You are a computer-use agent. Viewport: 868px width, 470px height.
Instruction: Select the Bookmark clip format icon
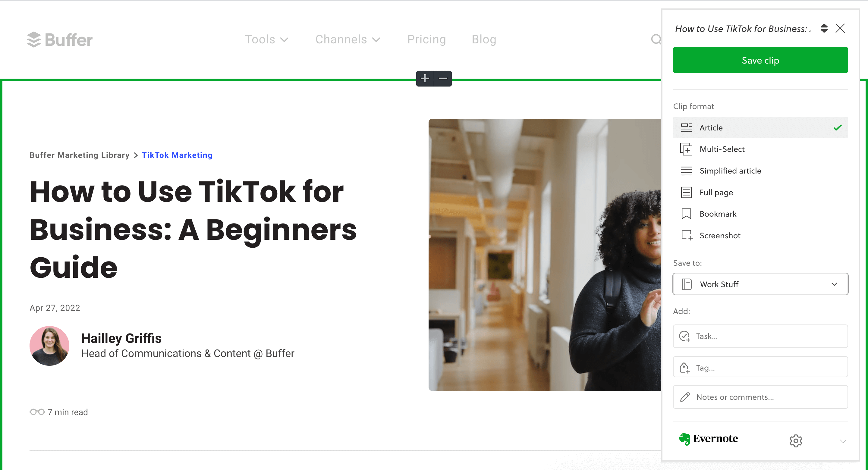point(686,214)
